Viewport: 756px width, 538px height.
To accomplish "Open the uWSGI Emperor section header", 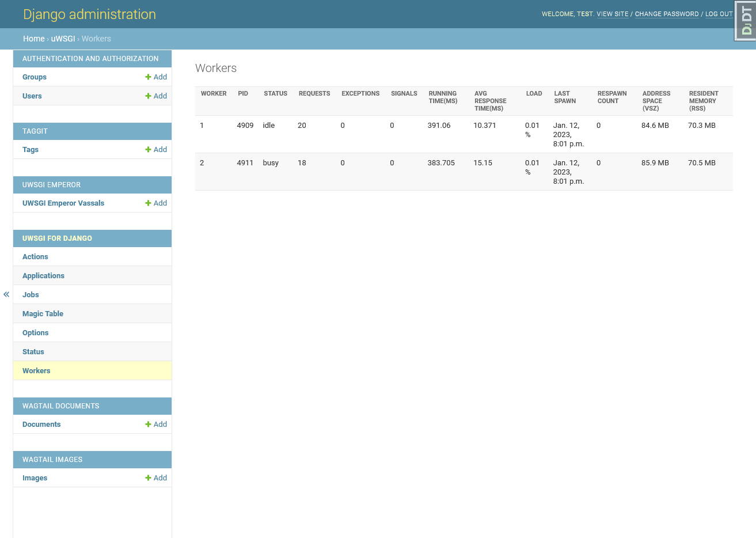I will [51, 185].
